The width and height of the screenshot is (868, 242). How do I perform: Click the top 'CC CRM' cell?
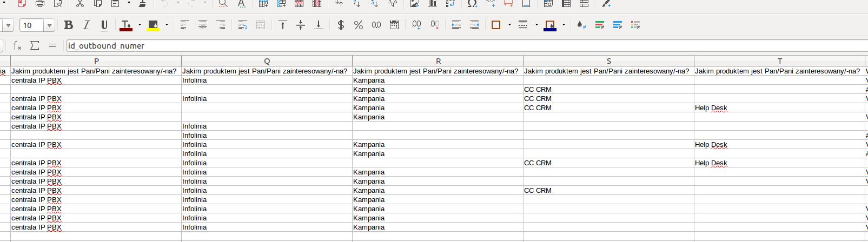[x=609, y=90]
